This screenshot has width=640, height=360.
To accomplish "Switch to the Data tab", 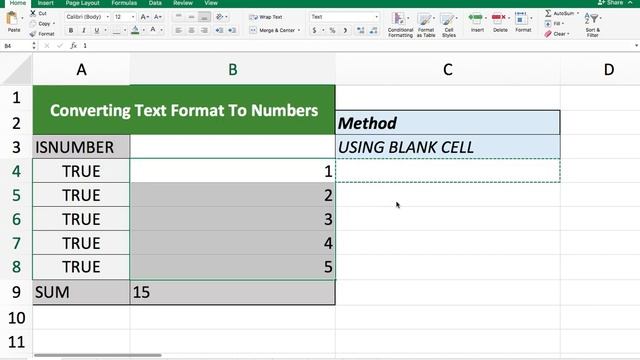I will pyautogui.click(x=155, y=3).
